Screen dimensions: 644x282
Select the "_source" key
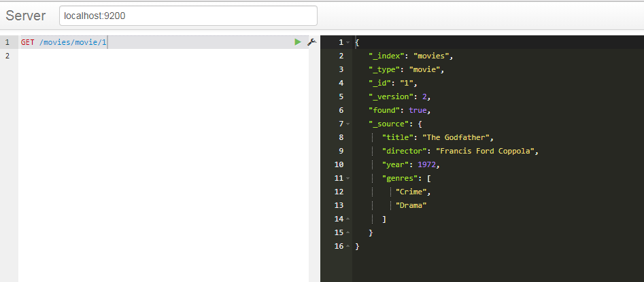388,124
